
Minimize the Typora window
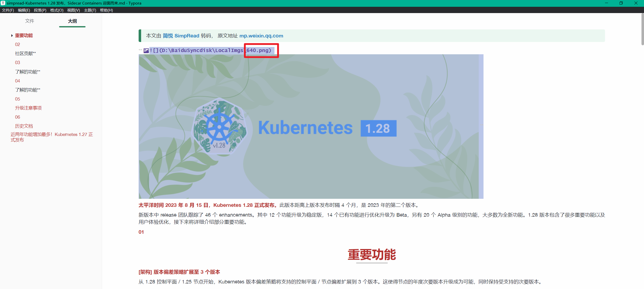tap(607, 3)
